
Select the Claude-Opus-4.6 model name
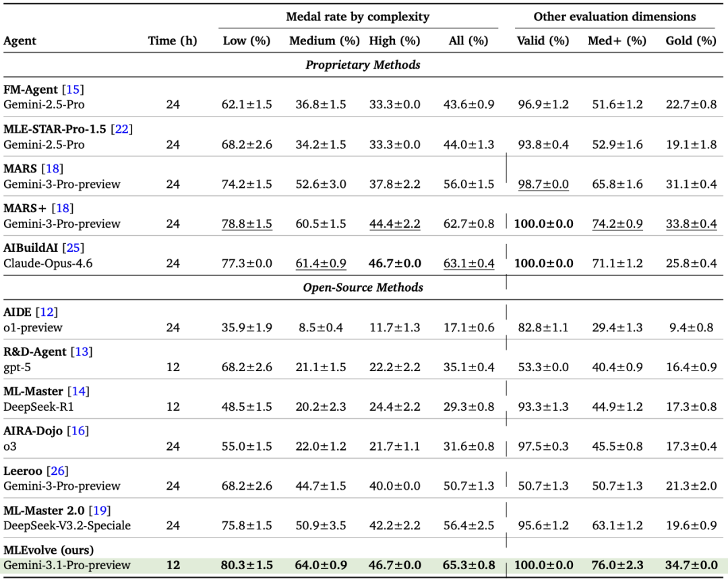[48, 263]
